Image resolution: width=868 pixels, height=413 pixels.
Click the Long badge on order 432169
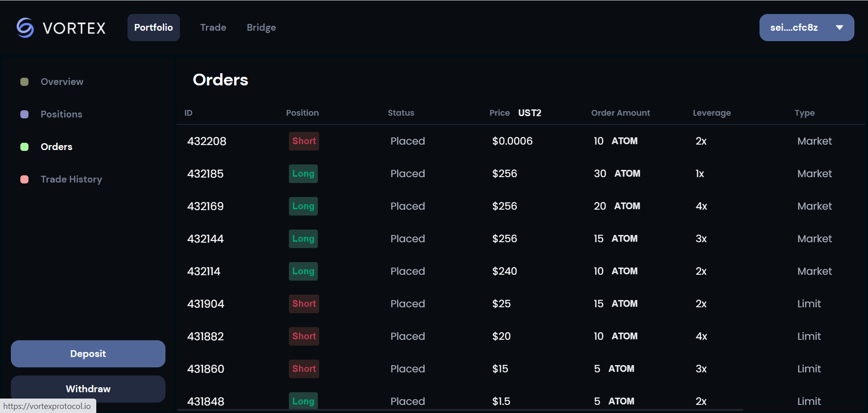point(303,206)
